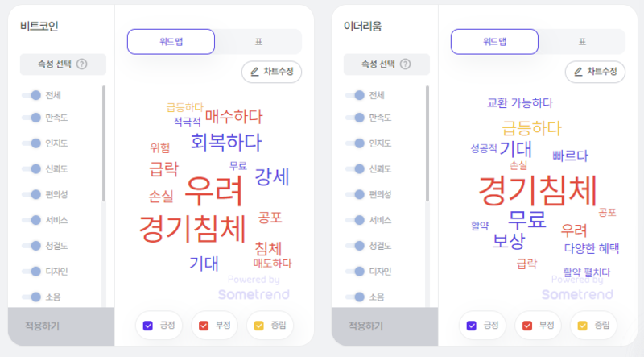Click pencil icon on Ethereum 차트수정 button

pyautogui.click(x=578, y=72)
